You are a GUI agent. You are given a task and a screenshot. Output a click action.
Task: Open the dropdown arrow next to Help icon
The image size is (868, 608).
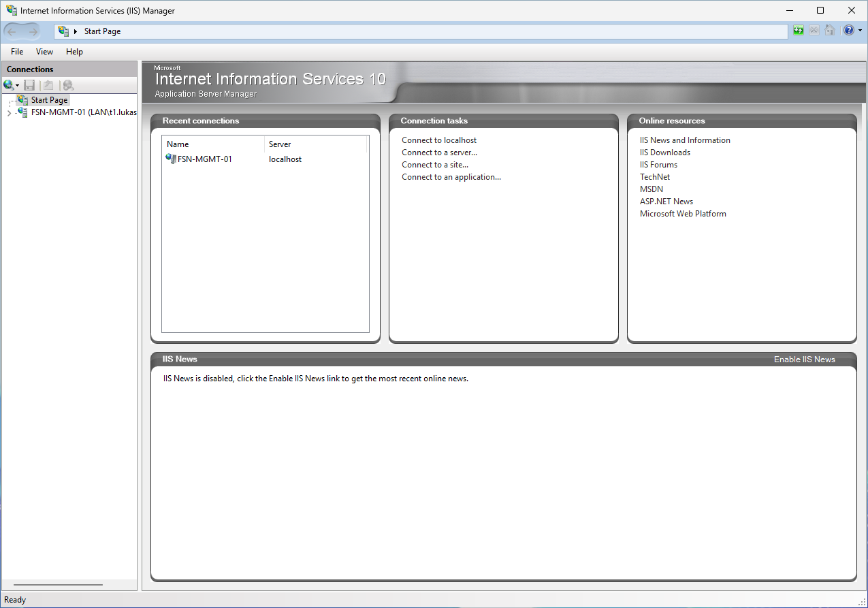pos(860,30)
